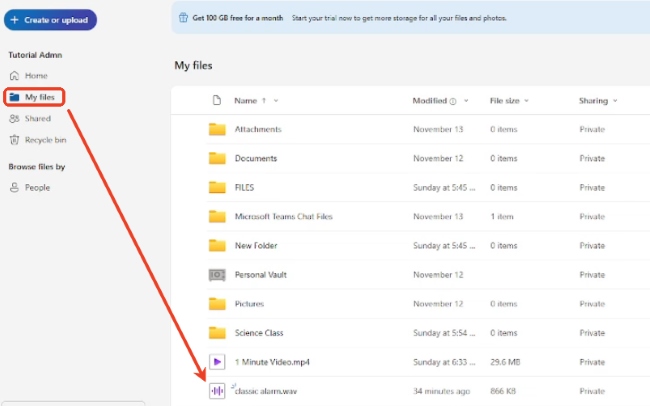Open the Attachments folder name

pos(258,129)
